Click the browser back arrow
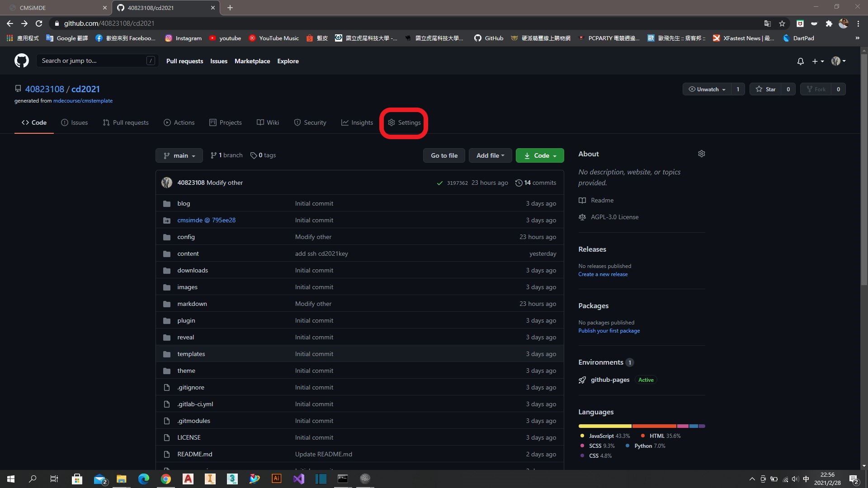This screenshot has height=488, width=868. (x=10, y=23)
